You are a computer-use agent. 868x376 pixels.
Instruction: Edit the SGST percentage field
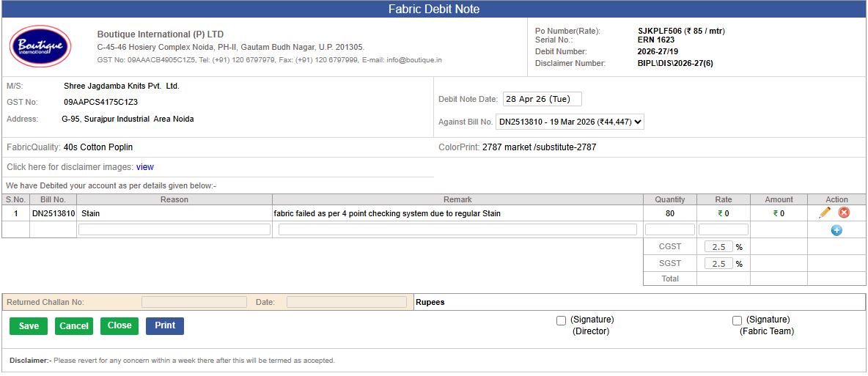pyautogui.click(x=718, y=264)
